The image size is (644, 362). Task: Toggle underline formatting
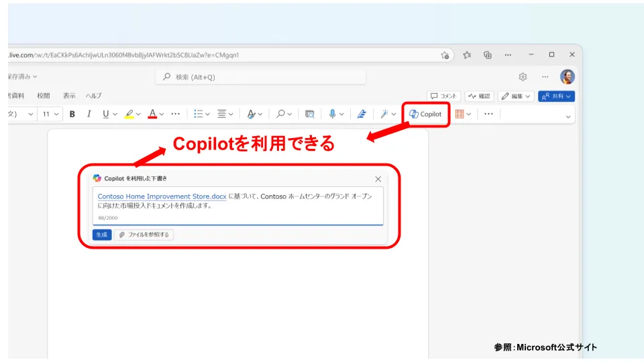coord(105,114)
